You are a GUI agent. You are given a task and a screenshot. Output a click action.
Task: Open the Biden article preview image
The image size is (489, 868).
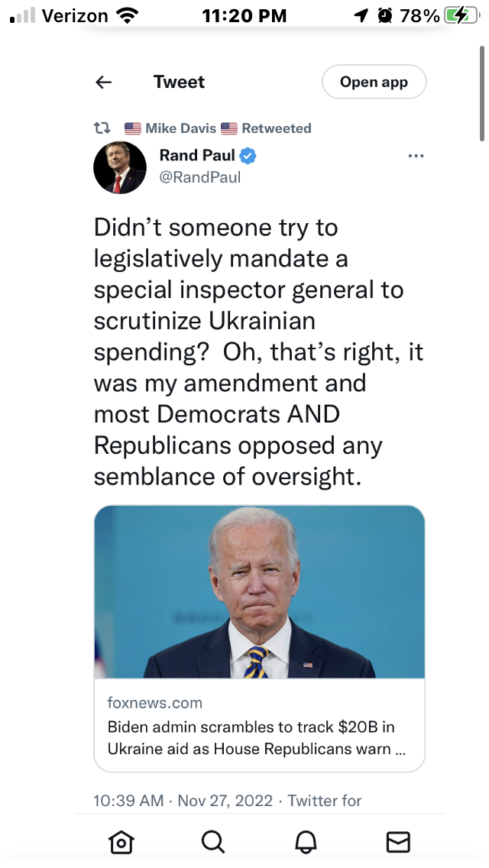pos(259,592)
